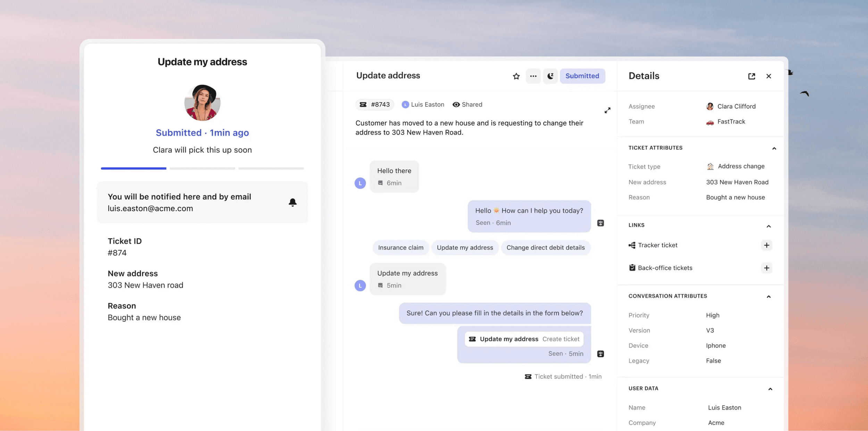868x431 pixels.
Task: Add a Tracker ticket link with the plus button
Action: [x=767, y=245]
